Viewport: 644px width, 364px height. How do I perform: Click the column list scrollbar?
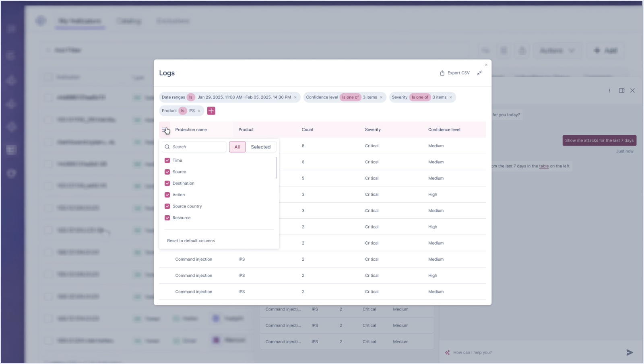point(276,168)
